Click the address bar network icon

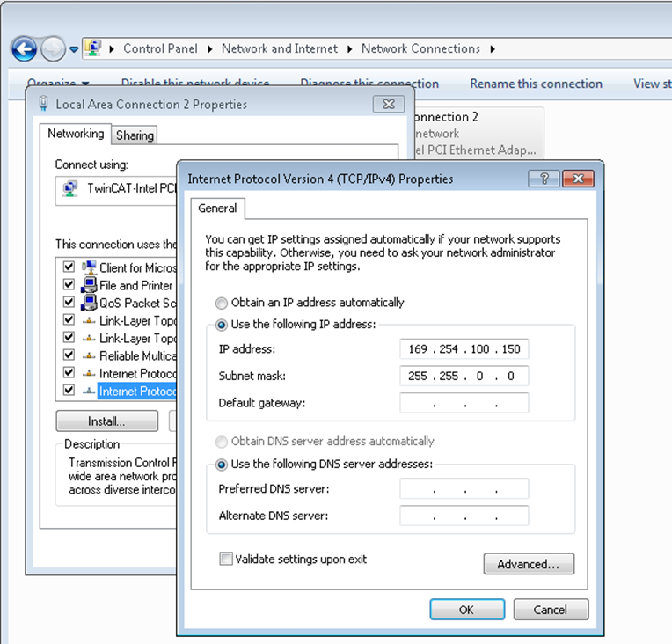pos(93,48)
